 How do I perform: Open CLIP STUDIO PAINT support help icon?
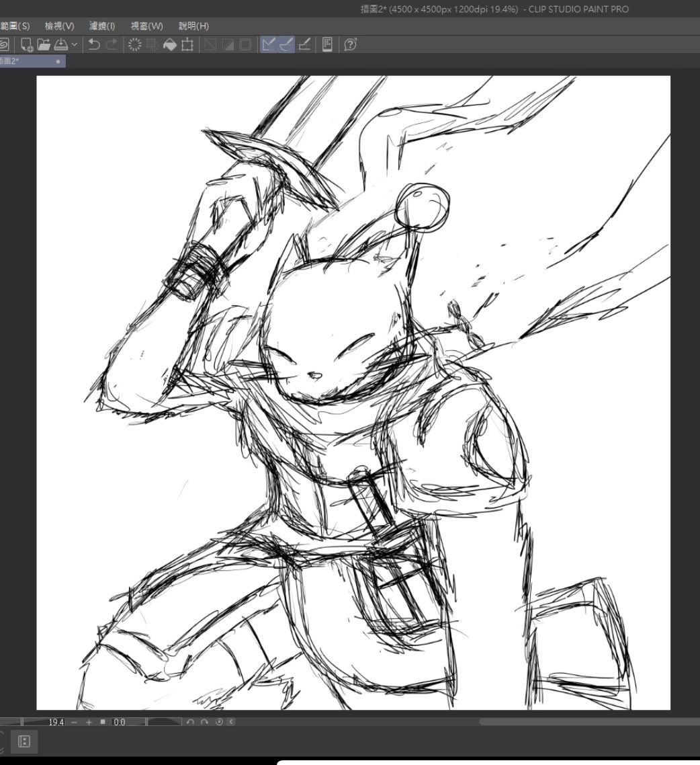point(351,45)
